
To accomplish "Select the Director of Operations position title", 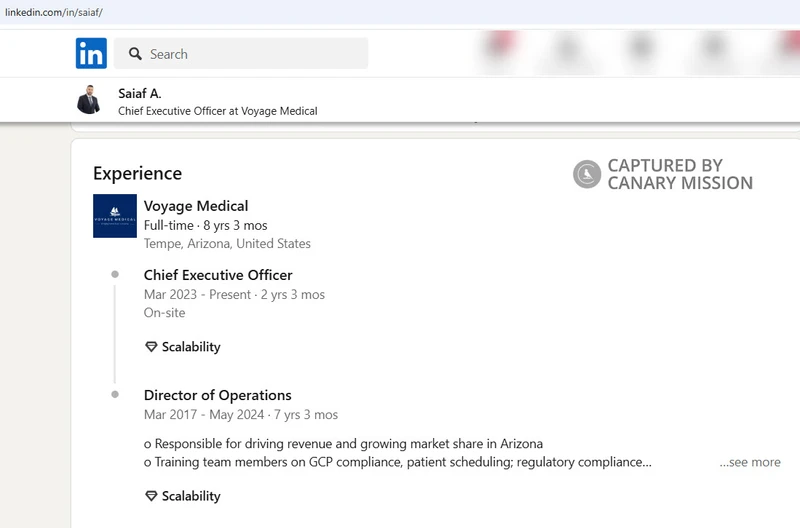I will pos(218,395).
